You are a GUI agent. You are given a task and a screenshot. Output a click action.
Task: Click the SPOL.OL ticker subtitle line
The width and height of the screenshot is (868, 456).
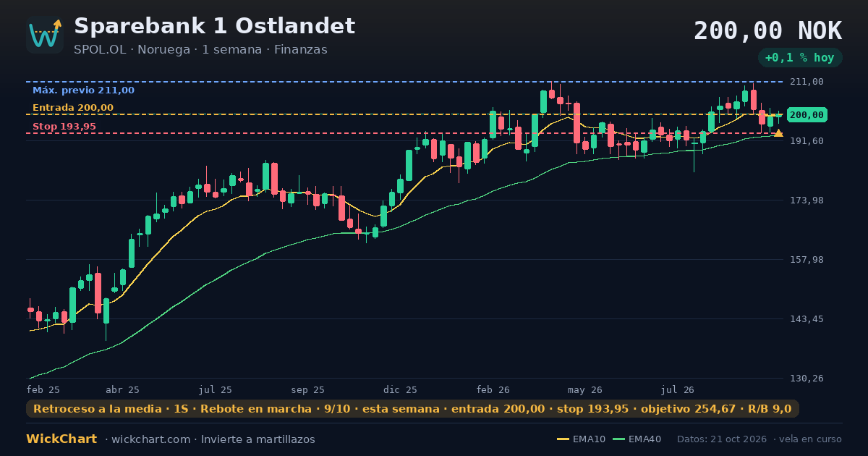click(200, 49)
